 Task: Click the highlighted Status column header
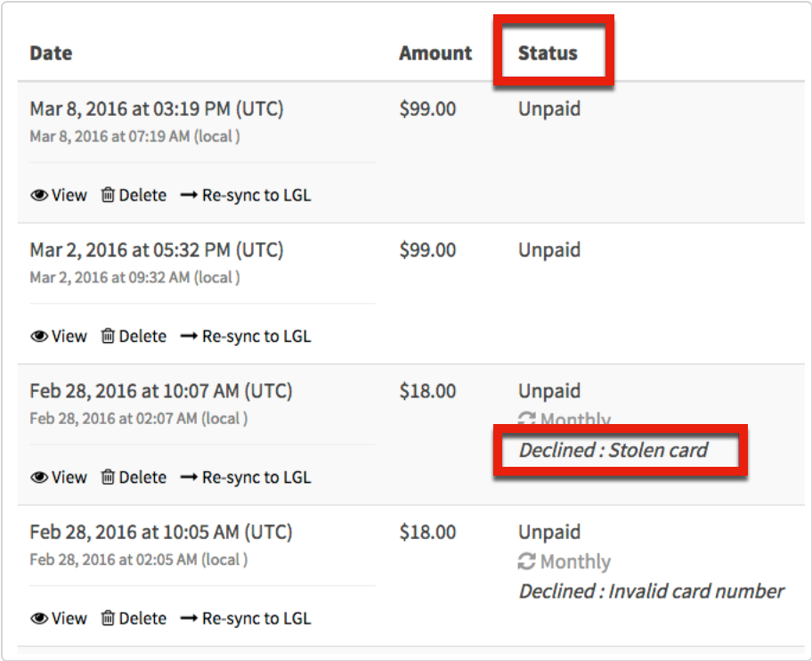(x=548, y=53)
